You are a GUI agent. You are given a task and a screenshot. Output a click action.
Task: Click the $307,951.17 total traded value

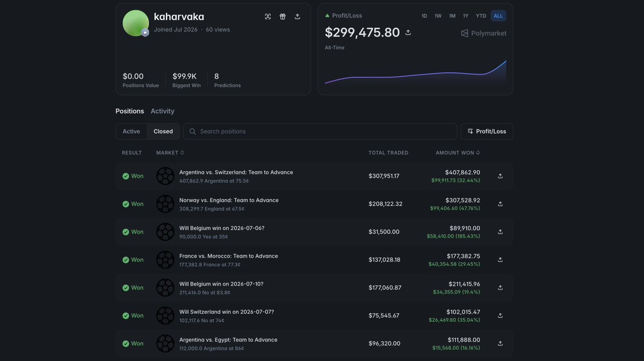tap(384, 176)
